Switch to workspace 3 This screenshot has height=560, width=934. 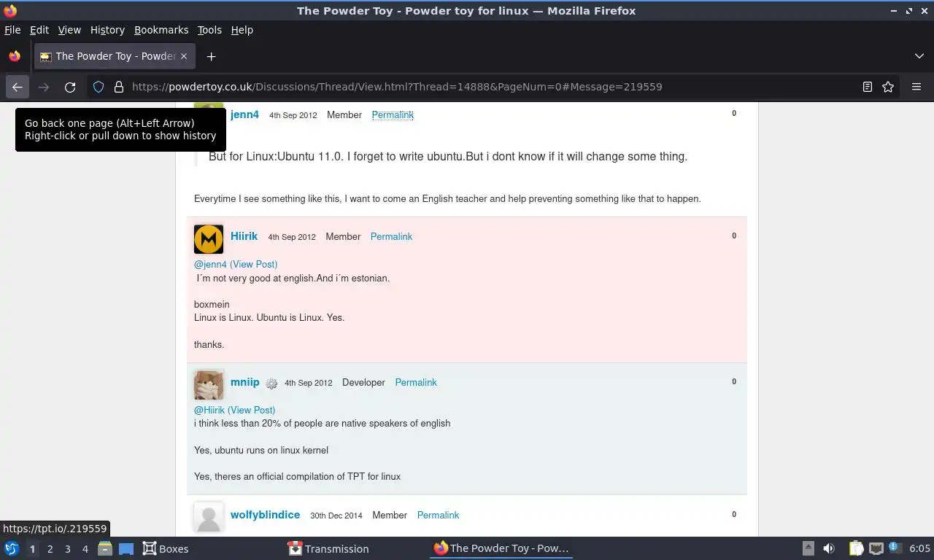67,549
